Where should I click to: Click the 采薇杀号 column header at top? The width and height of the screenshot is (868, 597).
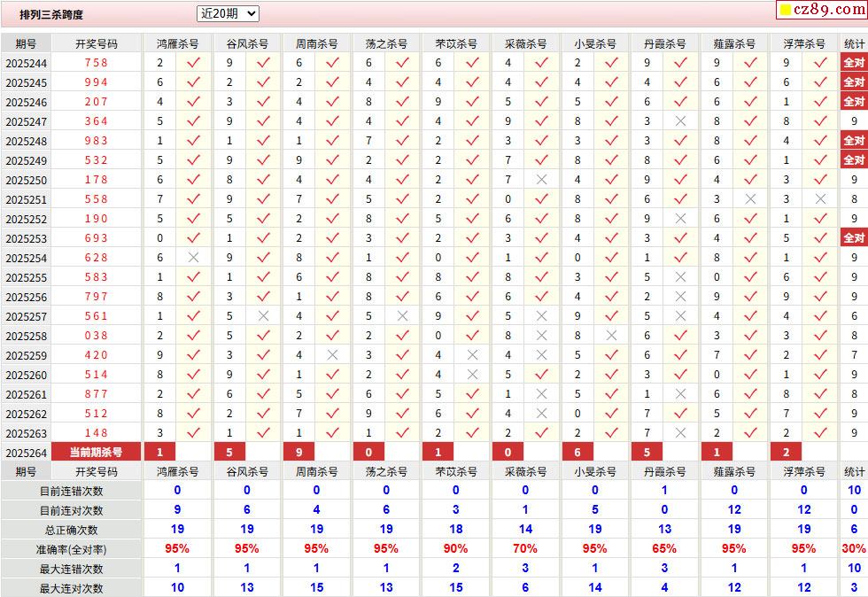click(526, 43)
